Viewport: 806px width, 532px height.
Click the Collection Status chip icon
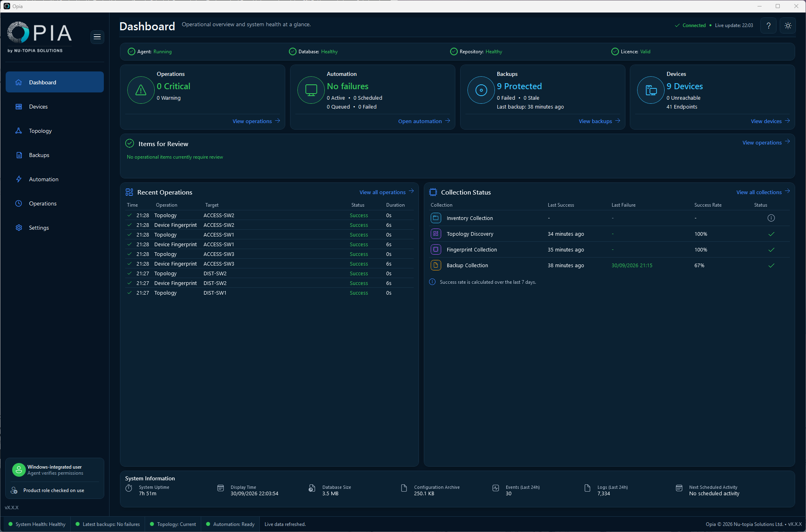pyautogui.click(x=433, y=192)
